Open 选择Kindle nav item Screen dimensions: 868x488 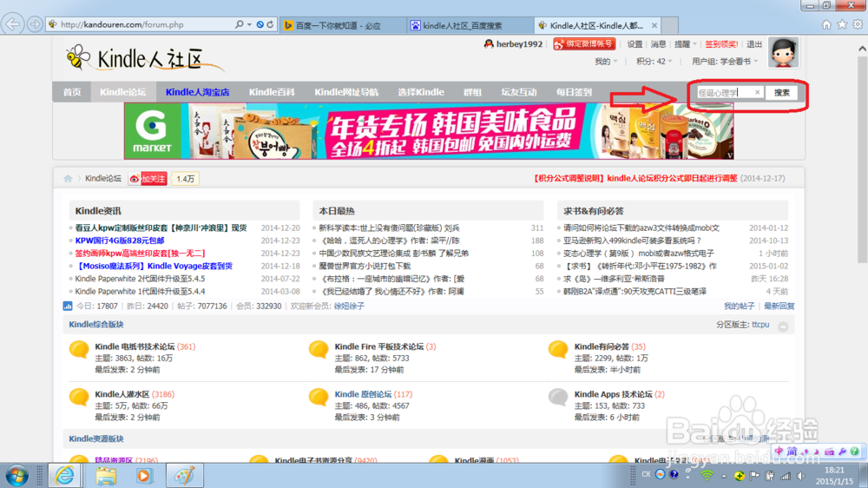421,92
